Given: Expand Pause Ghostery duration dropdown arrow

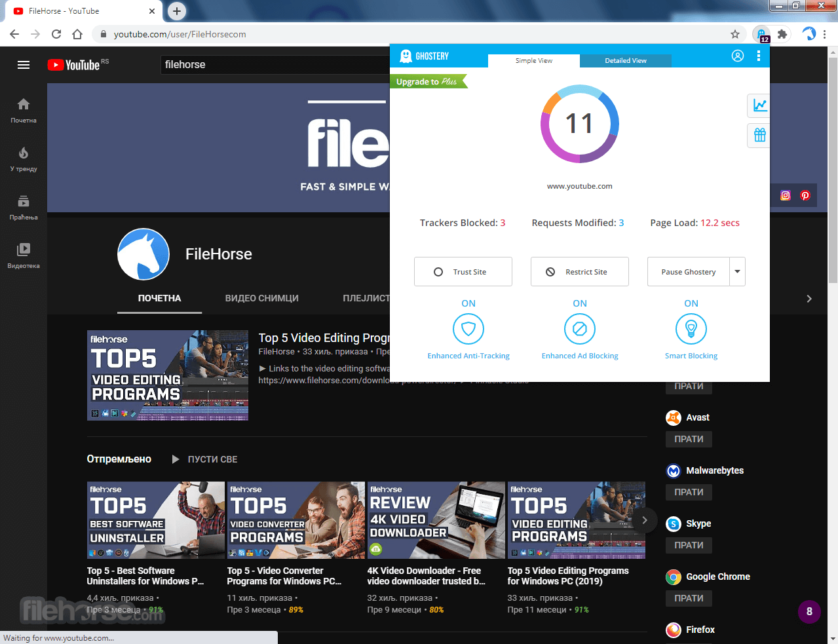Looking at the screenshot, I should click(x=738, y=272).
